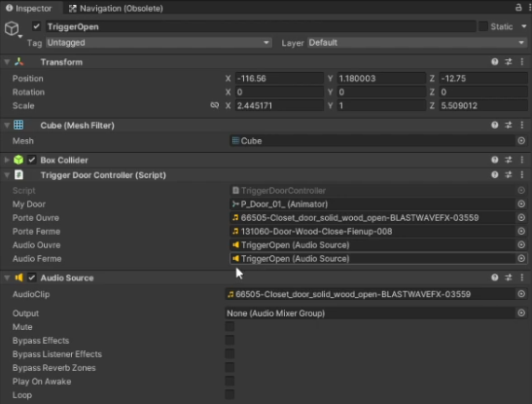Edit the Rotation X field
The width and height of the screenshot is (532, 404).
click(x=279, y=92)
